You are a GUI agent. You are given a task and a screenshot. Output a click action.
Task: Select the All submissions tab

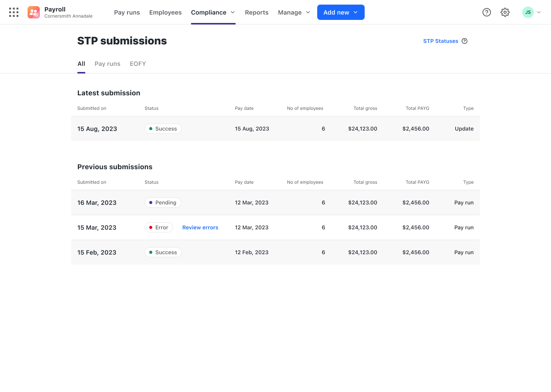(81, 64)
